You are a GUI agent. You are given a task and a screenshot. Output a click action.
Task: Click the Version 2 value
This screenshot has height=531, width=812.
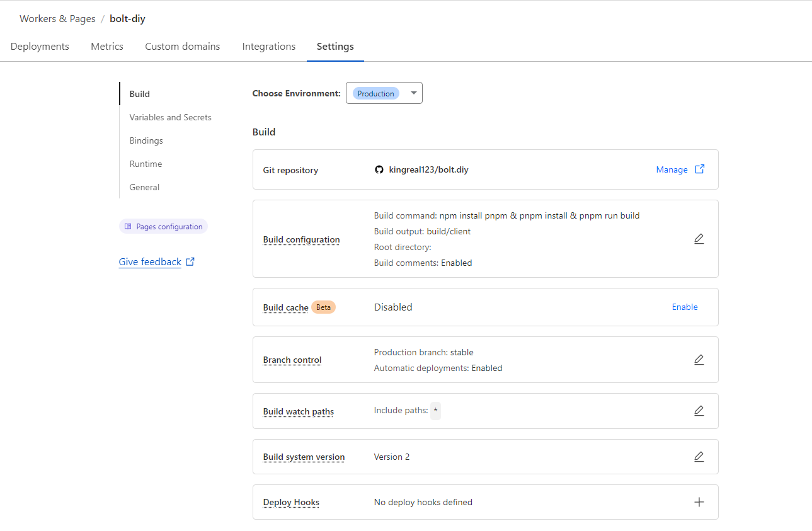392,457
